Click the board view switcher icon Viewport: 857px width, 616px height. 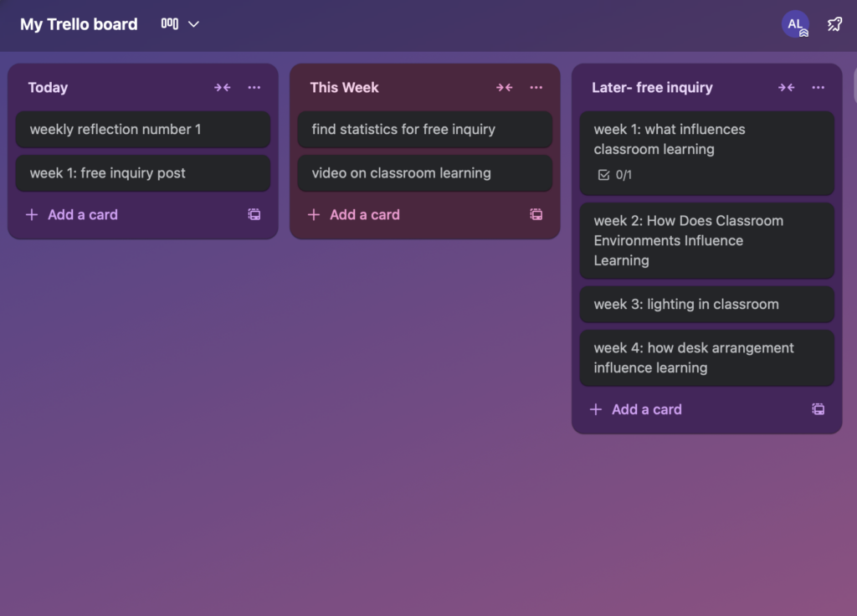coord(170,24)
